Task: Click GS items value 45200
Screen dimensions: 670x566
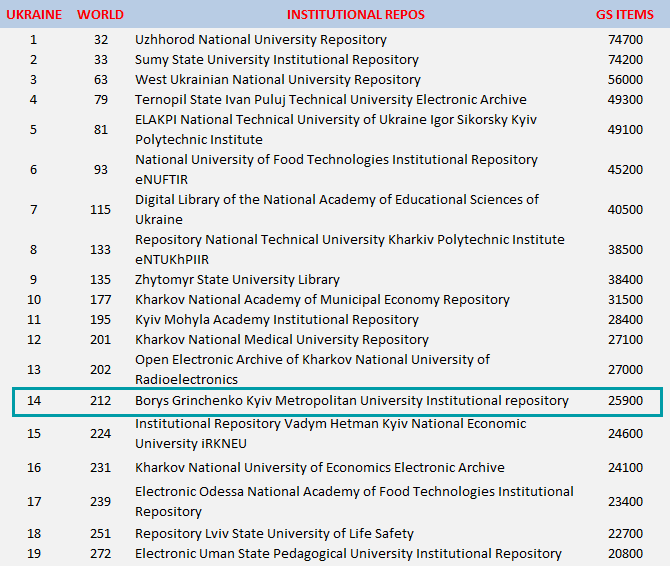Action: point(625,170)
